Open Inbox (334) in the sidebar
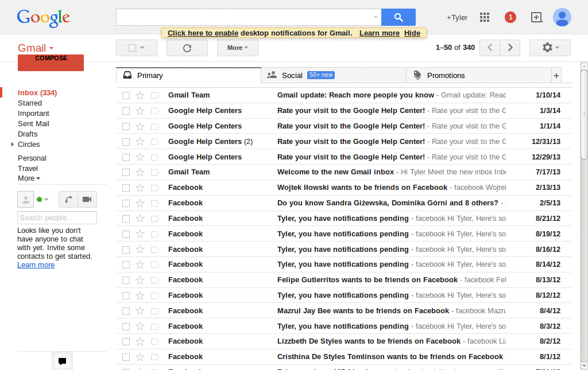Screen dimensions: 588x370 [x=37, y=93]
